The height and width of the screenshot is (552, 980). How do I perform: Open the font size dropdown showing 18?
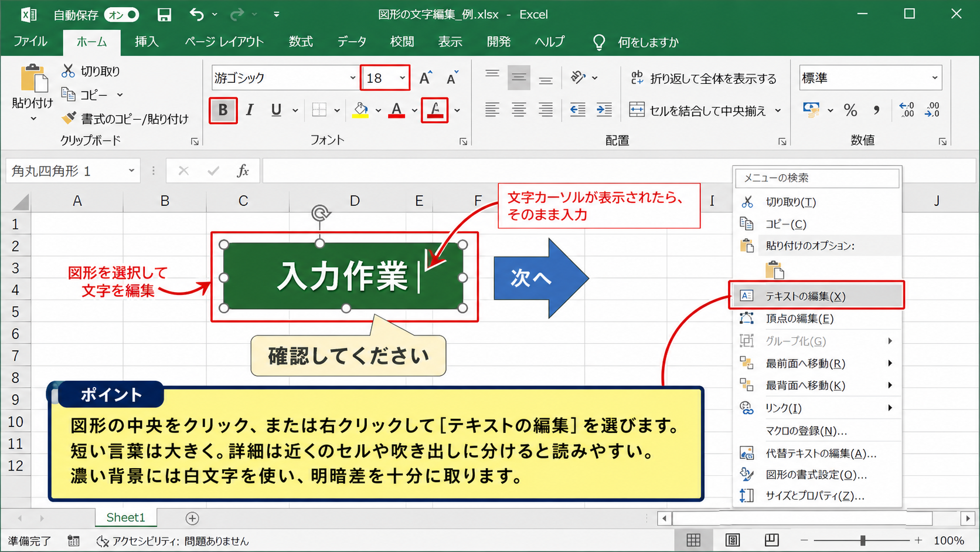pyautogui.click(x=402, y=78)
